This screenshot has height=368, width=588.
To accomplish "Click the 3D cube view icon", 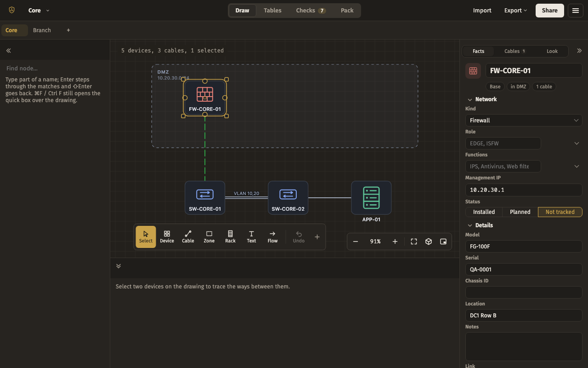I will tap(429, 241).
